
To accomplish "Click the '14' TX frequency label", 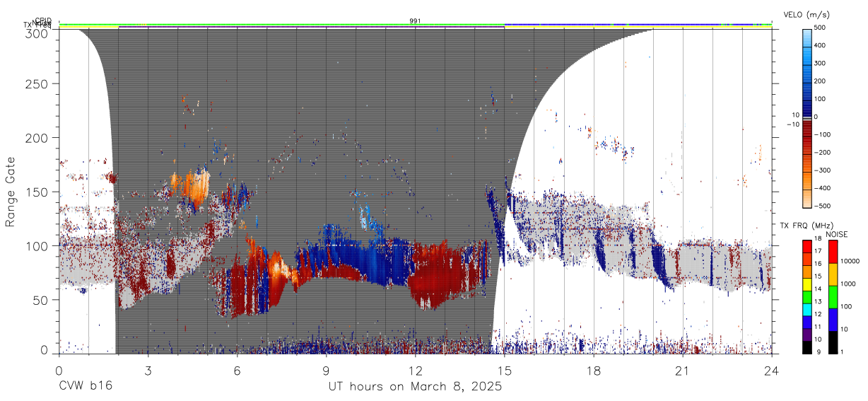I will click(x=818, y=291).
